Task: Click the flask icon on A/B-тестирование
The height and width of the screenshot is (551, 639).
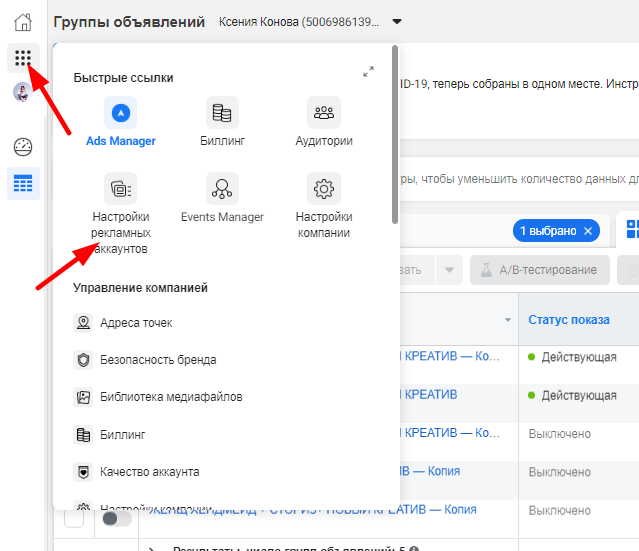Action: pyautogui.click(x=486, y=270)
